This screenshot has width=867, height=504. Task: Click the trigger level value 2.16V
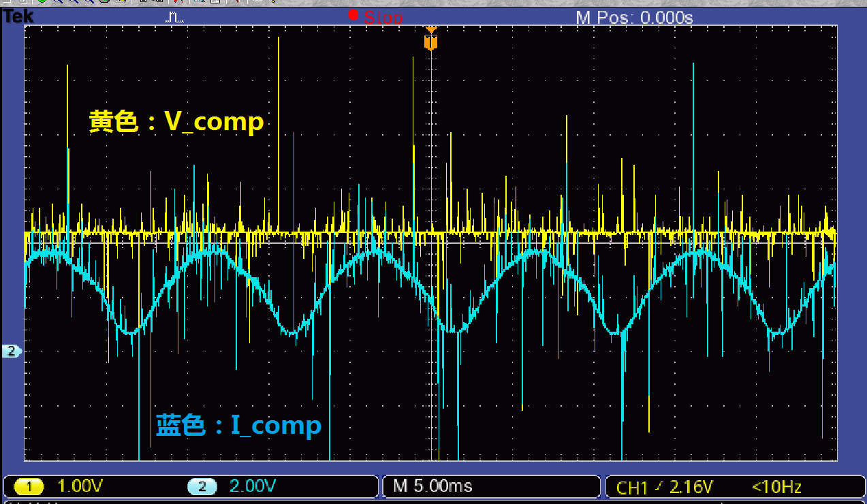tap(691, 487)
